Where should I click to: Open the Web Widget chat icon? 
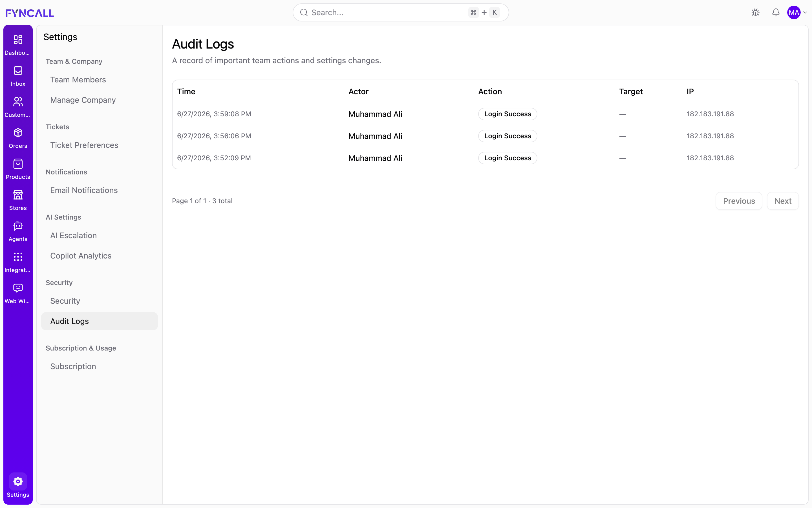(18, 288)
